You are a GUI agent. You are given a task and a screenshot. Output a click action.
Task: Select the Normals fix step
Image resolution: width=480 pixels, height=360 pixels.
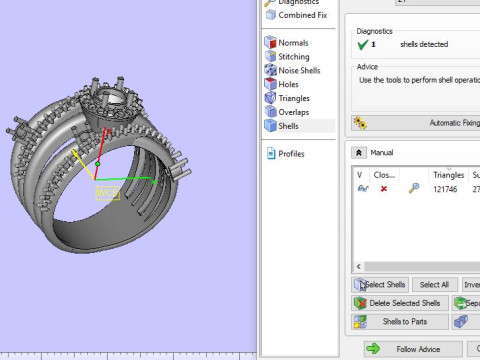coord(293,43)
